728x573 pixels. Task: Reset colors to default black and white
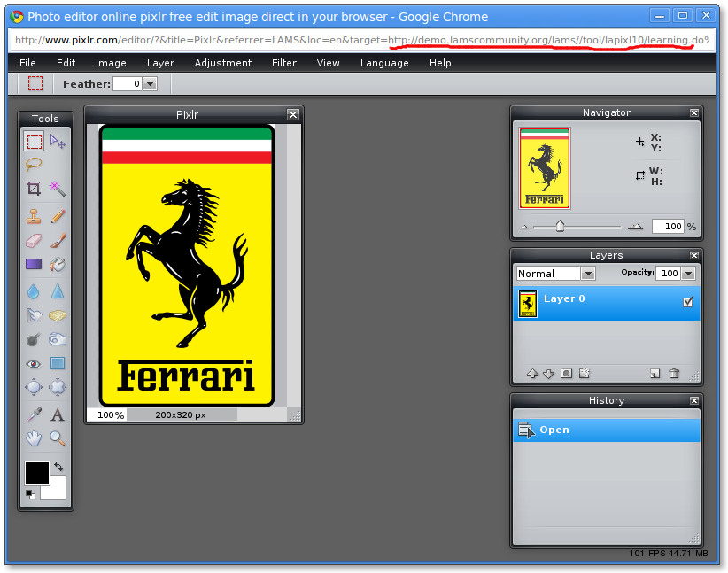[29, 493]
